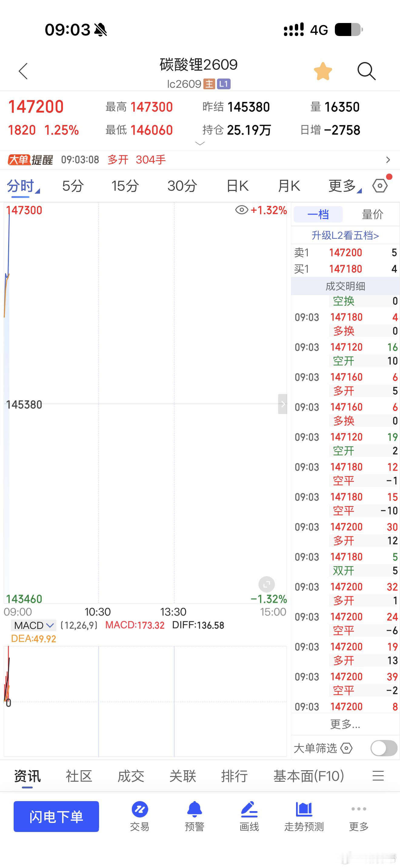The width and height of the screenshot is (400, 868).
Task: Open 预警 alert bell icon
Action: pyautogui.click(x=195, y=810)
